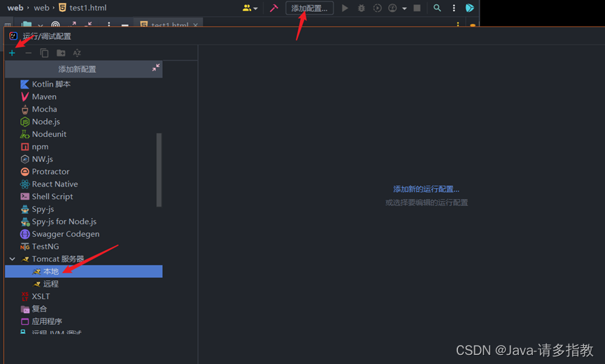Click web root breadcrumb
This screenshot has height=364, width=605.
click(x=15, y=8)
